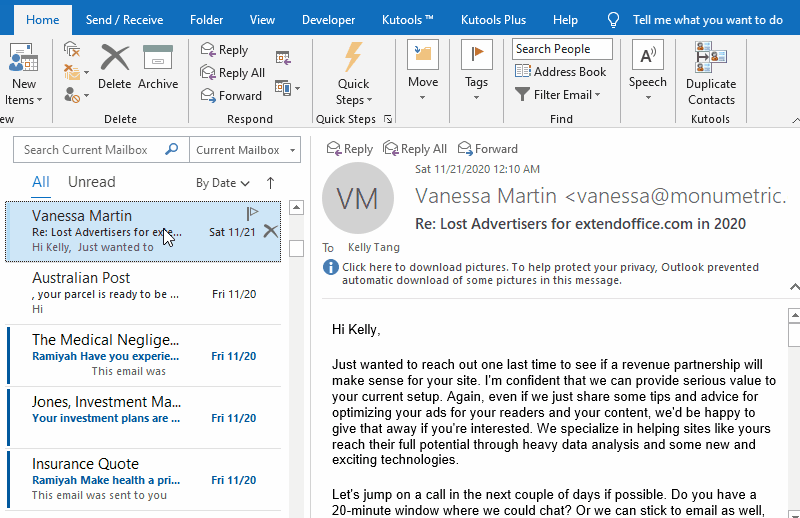Click the Tags flag icon
This screenshot has height=518, width=800.
(x=477, y=54)
